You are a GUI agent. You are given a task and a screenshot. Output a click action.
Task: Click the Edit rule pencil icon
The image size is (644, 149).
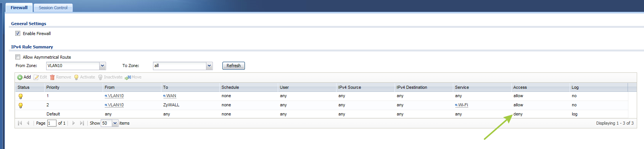[x=36, y=77]
